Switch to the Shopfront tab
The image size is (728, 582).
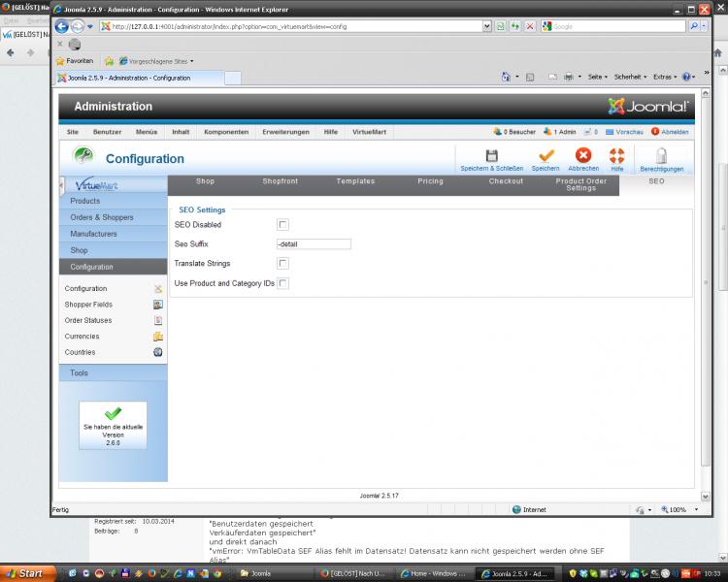pos(281,181)
